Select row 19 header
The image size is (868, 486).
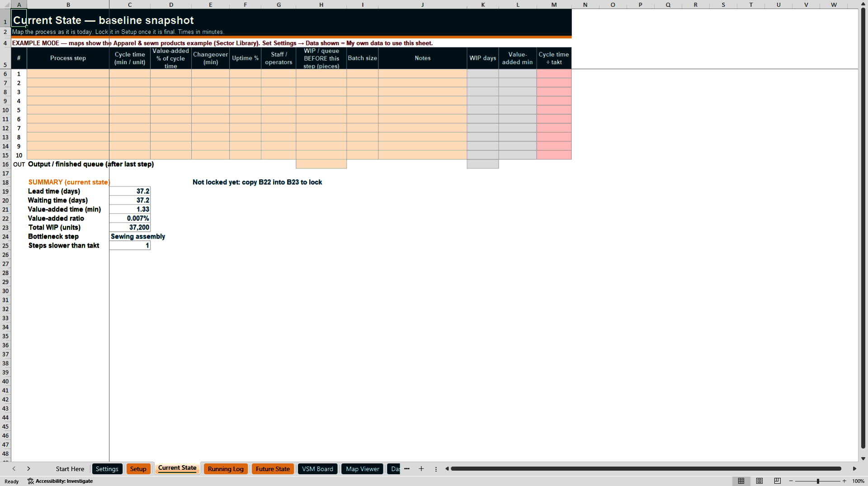pos(5,191)
